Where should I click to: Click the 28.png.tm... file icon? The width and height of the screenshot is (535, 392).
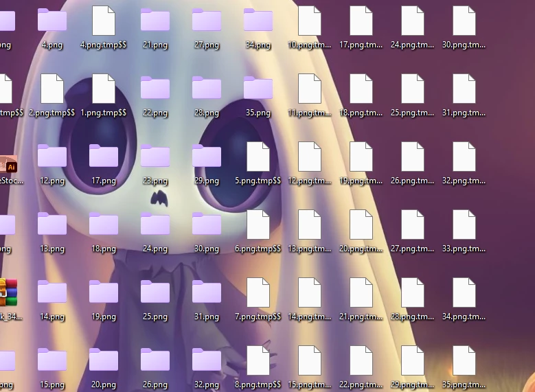click(413, 292)
